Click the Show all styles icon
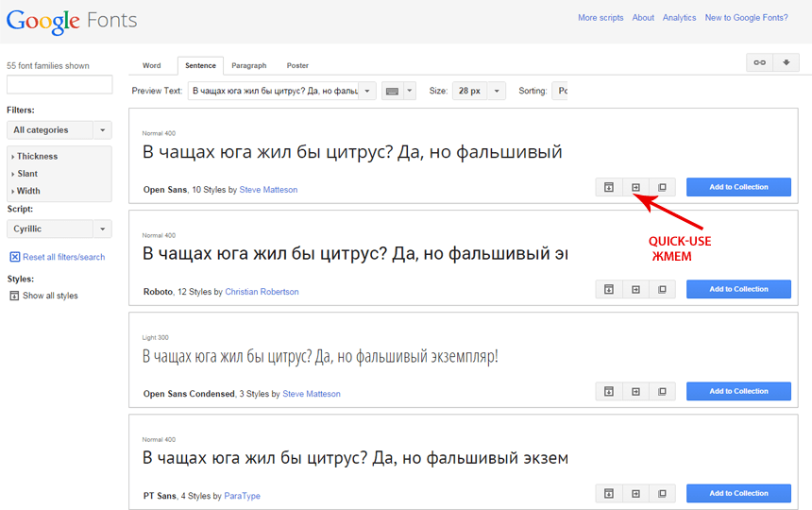Viewport: 812px width, 510px height. [14, 296]
